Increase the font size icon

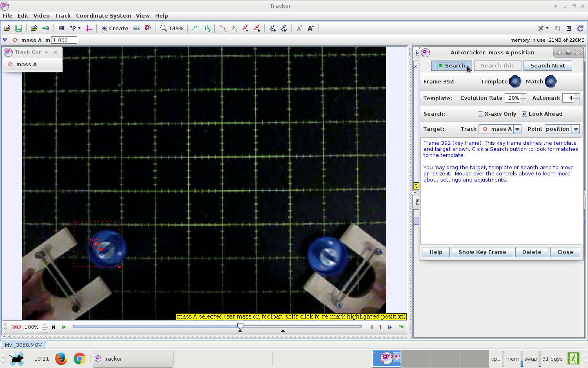tap(311, 28)
